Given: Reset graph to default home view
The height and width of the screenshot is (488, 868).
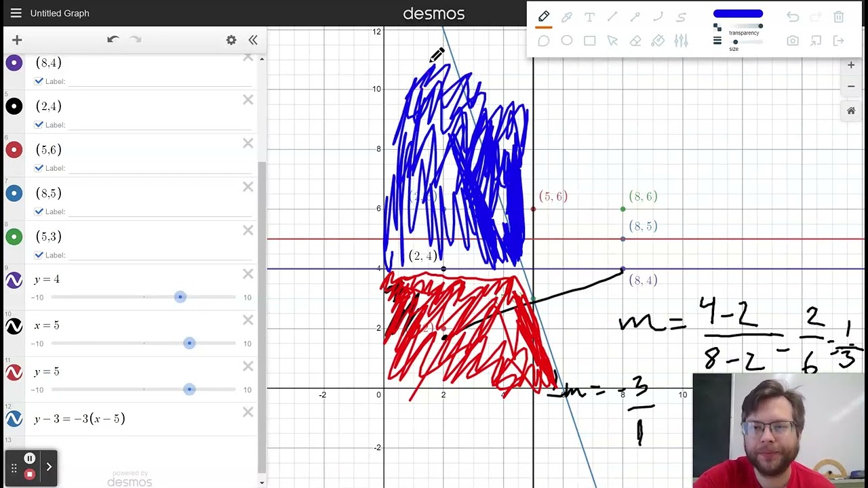Looking at the screenshot, I should tap(851, 110).
